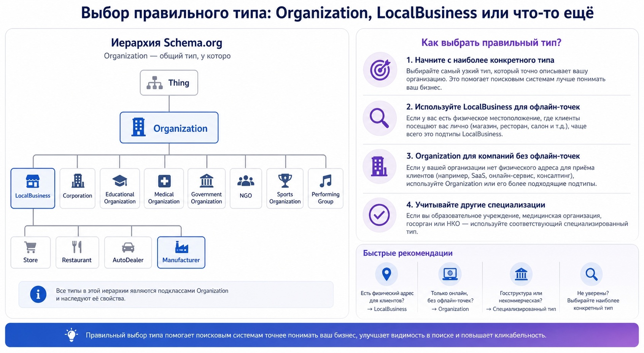The height and width of the screenshot is (353, 644).
Task: Select the Sports Organization label
Action: point(285,198)
